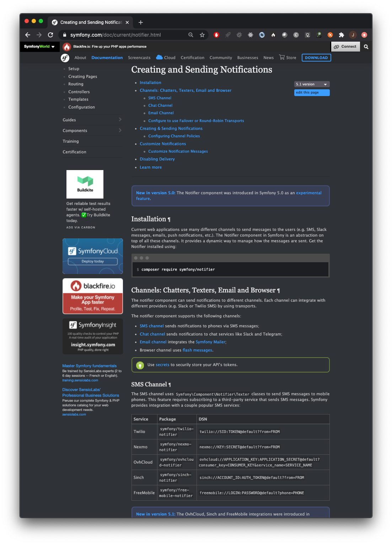Open the zoom magnifier in address bar
The image size is (392, 544).
191,35
